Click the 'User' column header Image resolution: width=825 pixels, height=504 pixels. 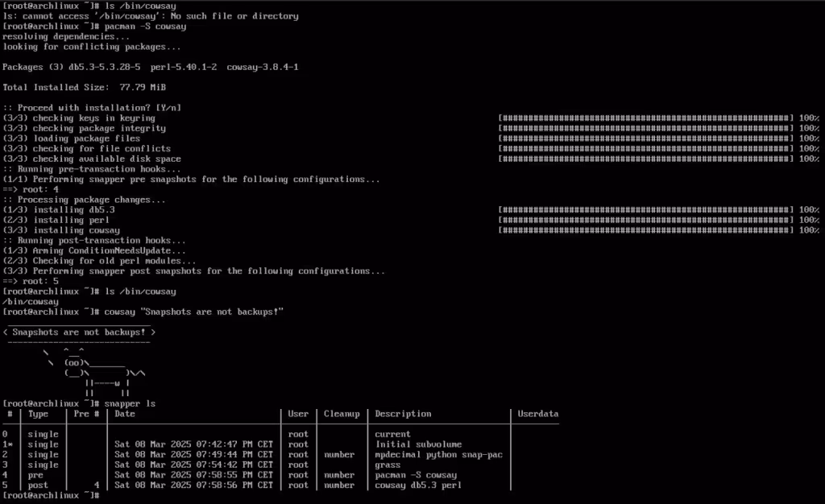click(x=298, y=414)
